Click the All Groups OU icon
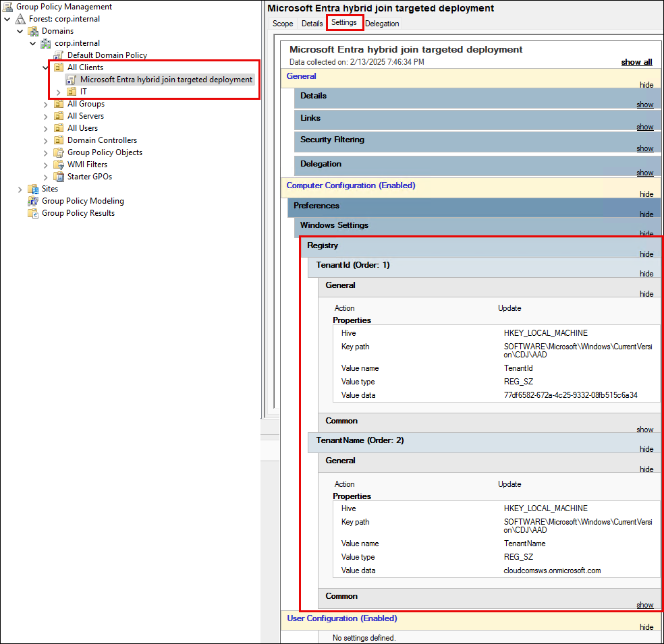Screen dimensions: 664x644 pos(59,104)
